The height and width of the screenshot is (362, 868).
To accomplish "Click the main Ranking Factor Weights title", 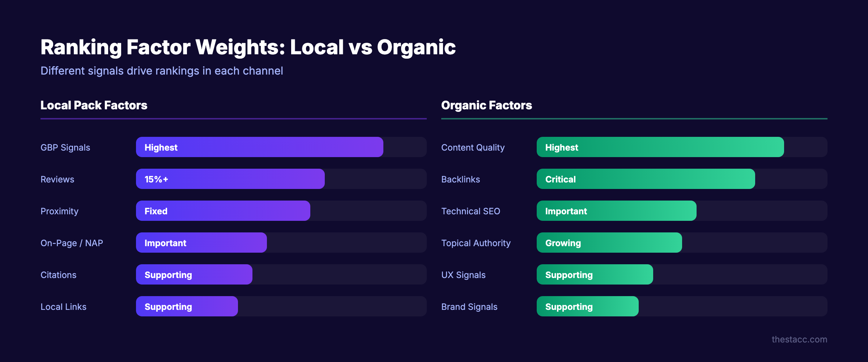I will point(248,47).
